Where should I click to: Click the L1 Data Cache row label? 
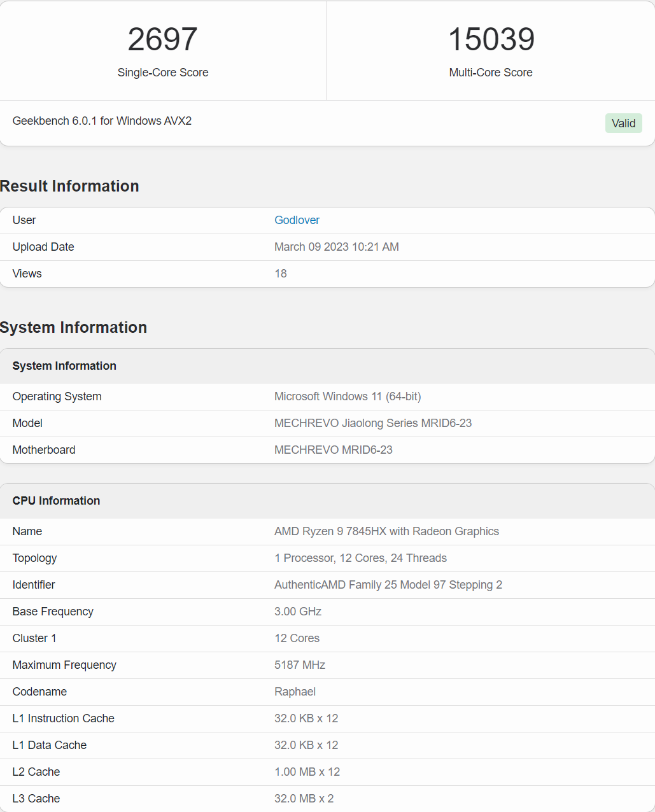tap(50, 745)
